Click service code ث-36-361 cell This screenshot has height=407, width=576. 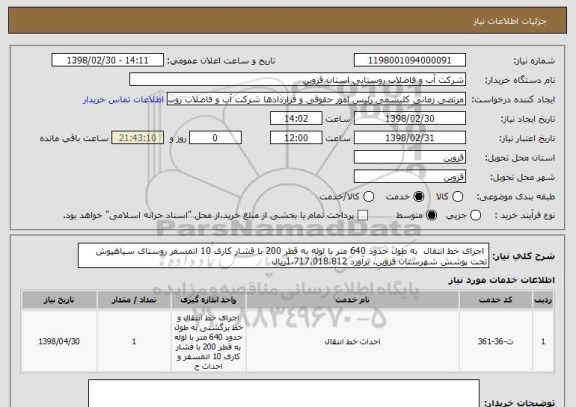point(496,342)
